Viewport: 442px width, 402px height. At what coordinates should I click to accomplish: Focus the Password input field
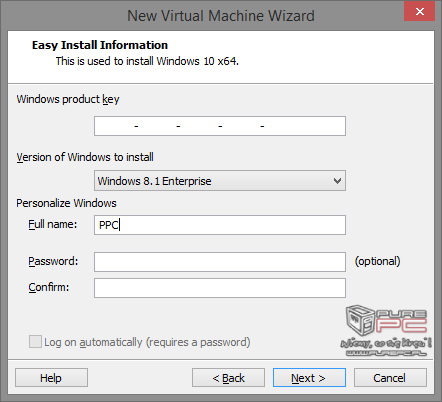(220, 262)
